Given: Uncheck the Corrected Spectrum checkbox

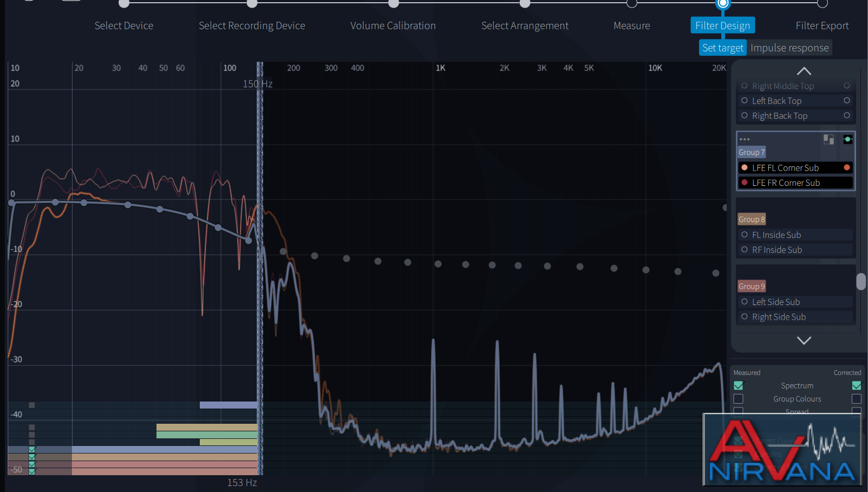Looking at the screenshot, I should (856, 385).
